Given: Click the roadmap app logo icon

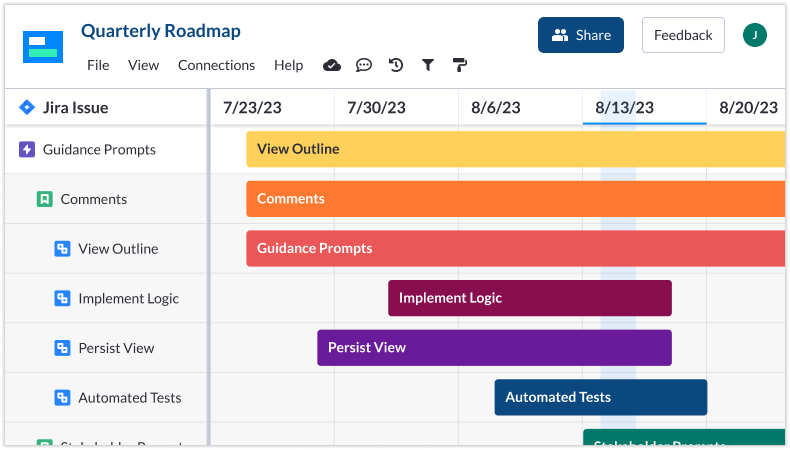Looking at the screenshot, I should 43,47.
